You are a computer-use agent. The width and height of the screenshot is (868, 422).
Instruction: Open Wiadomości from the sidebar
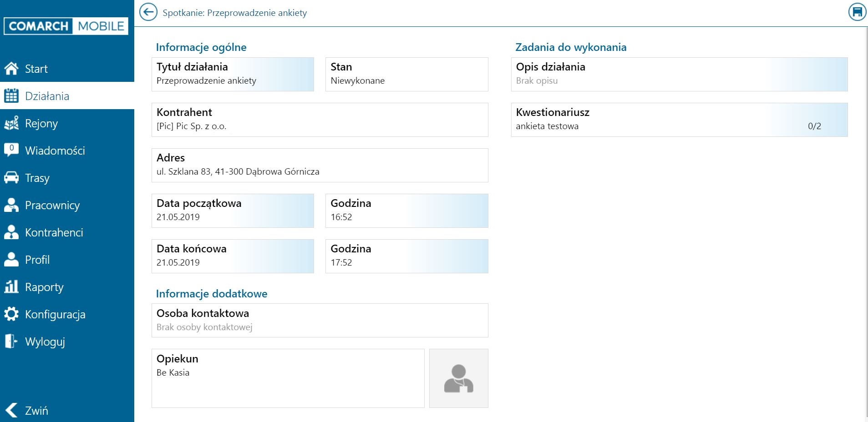click(67, 151)
